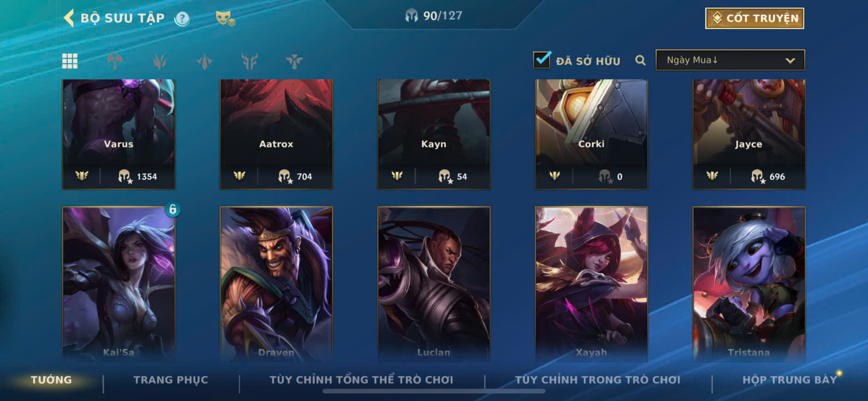This screenshot has height=401, width=868.
Task: Open the question mark help icon
Action: (182, 18)
